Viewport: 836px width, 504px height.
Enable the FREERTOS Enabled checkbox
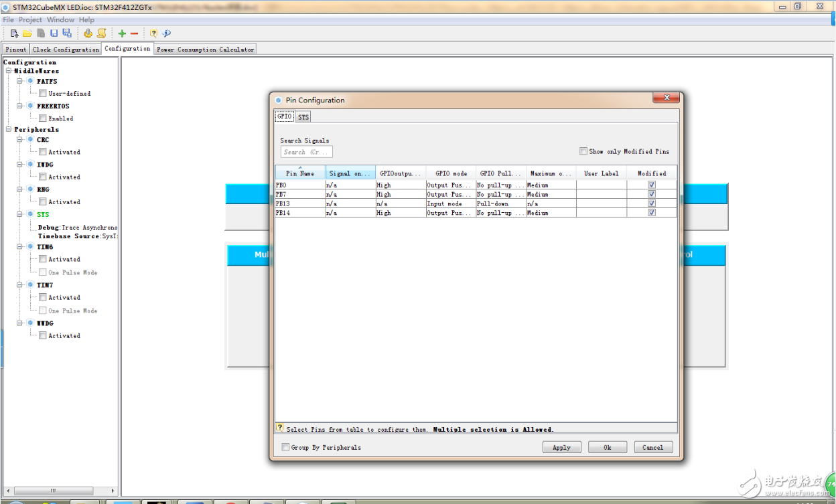point(43,118)
